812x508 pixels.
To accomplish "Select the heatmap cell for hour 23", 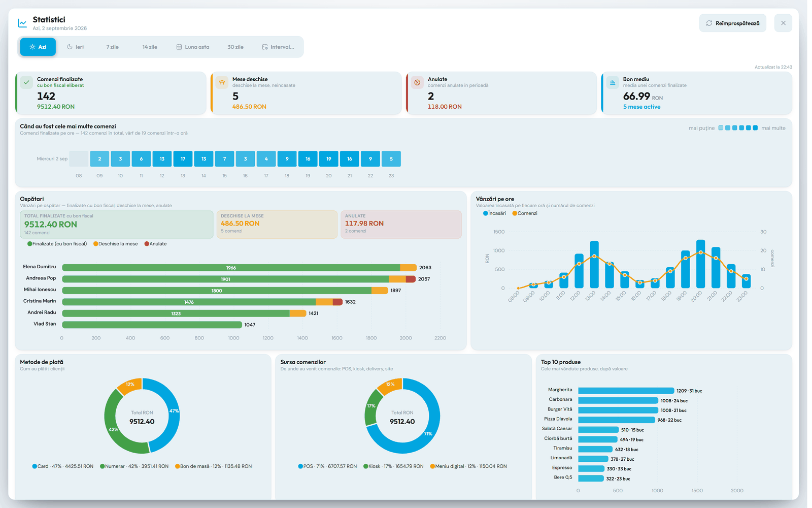I will click(391, 159).
